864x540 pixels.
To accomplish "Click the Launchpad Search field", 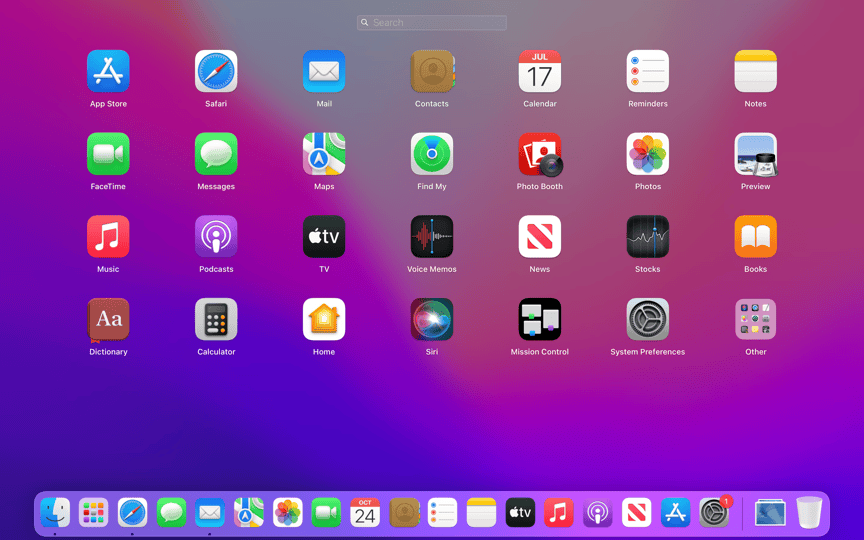I will tap(431, 23).
